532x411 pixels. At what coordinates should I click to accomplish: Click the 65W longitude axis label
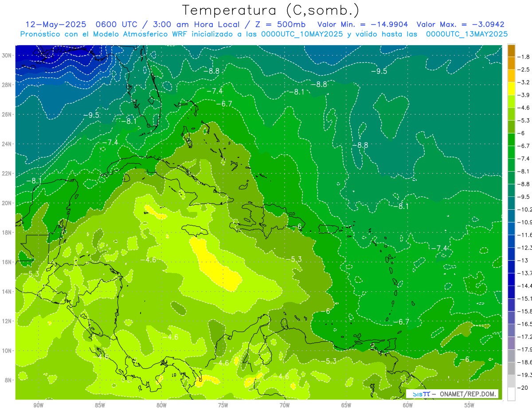(x=346, y=405)
